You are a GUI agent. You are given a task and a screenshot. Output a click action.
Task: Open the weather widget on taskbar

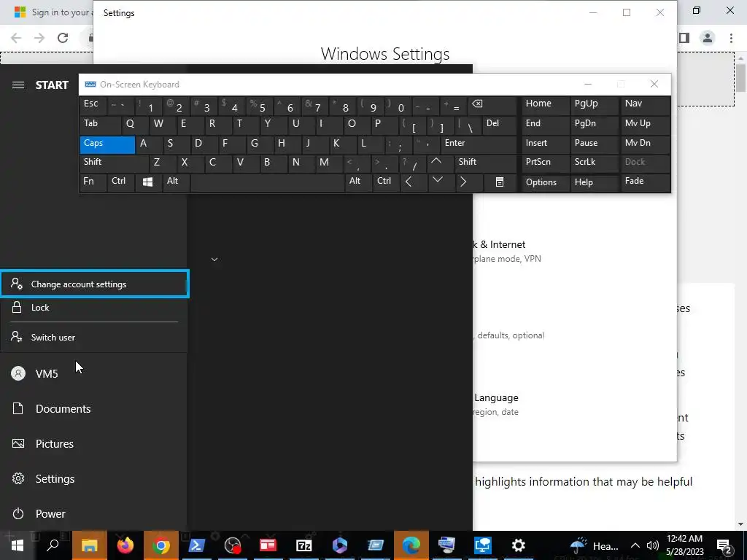click(594, 545)
